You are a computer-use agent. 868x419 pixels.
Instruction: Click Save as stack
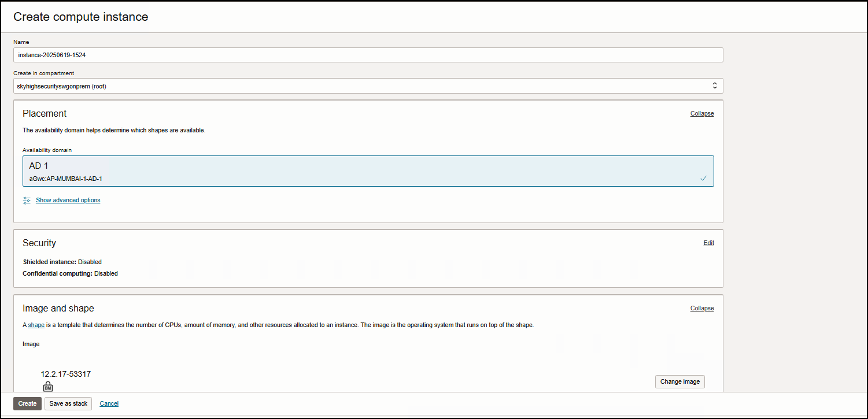[x=68, y=403]
